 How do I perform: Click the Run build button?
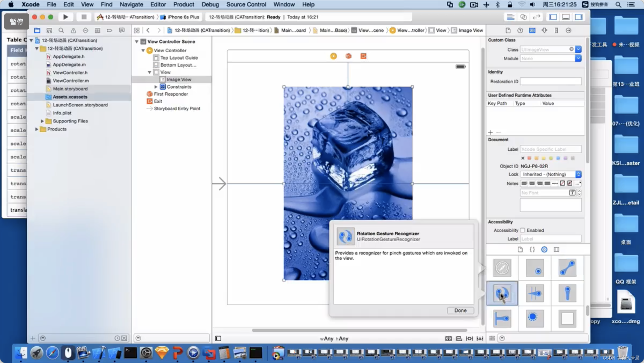(x=65, y=17)
